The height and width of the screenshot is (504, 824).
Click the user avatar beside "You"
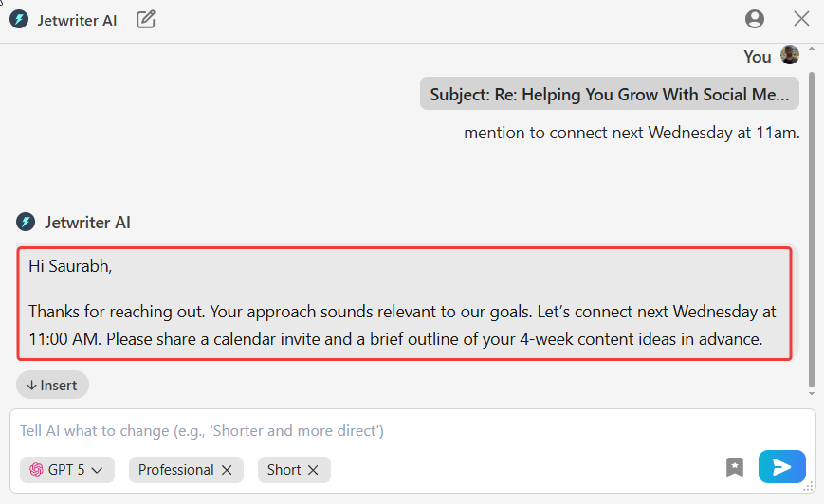coord(790,56)
